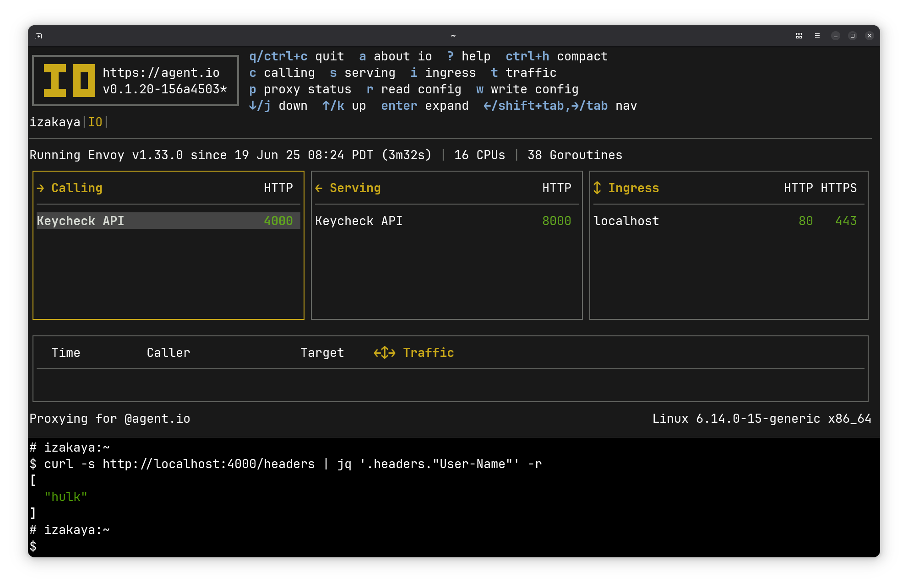Click the yellow IO logo
908x588 pixels.
[69, 81]
